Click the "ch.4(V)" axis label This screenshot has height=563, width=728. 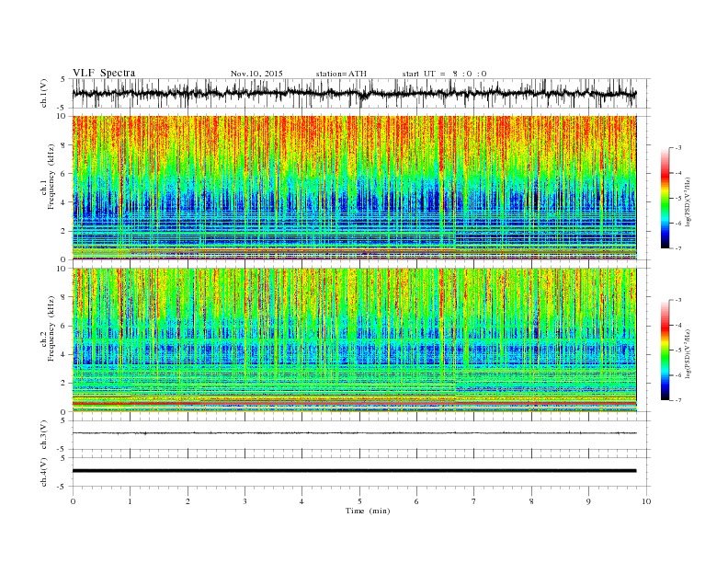point(44,472)
